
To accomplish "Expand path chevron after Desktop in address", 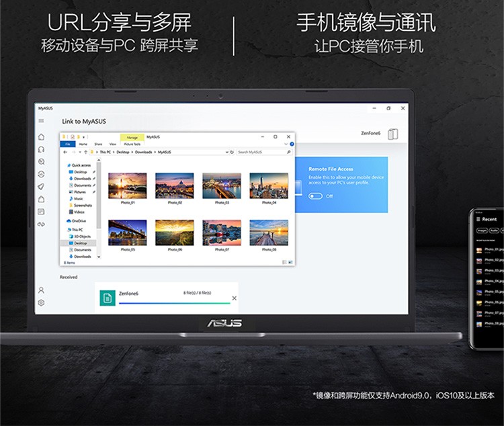I will pyautogui.click(x=132, y=152).
